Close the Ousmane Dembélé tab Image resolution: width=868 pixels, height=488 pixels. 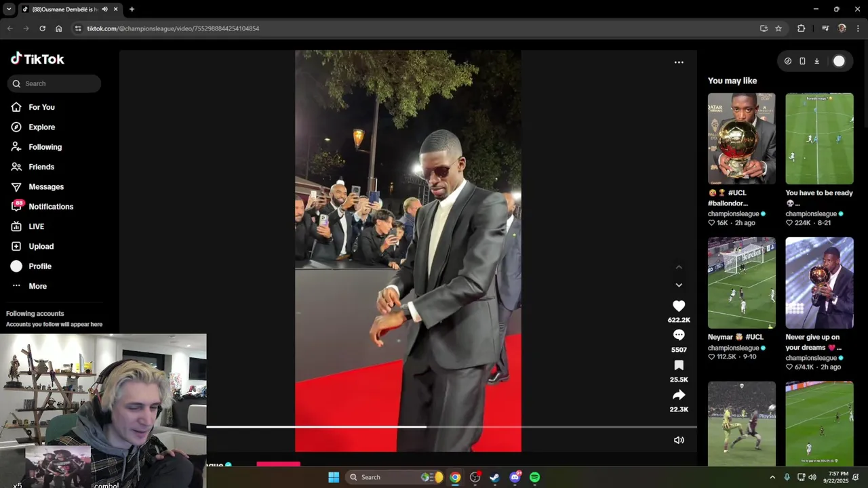click(x=115, y=9)
